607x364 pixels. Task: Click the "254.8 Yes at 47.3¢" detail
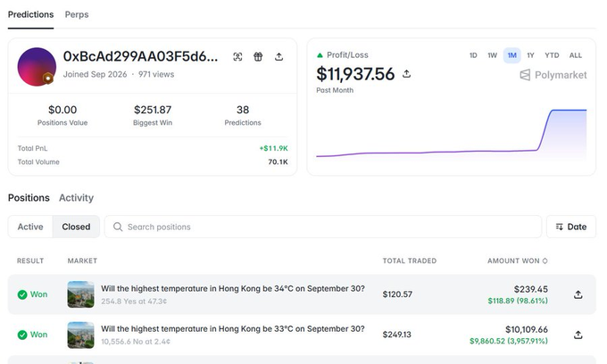point(134,302)
